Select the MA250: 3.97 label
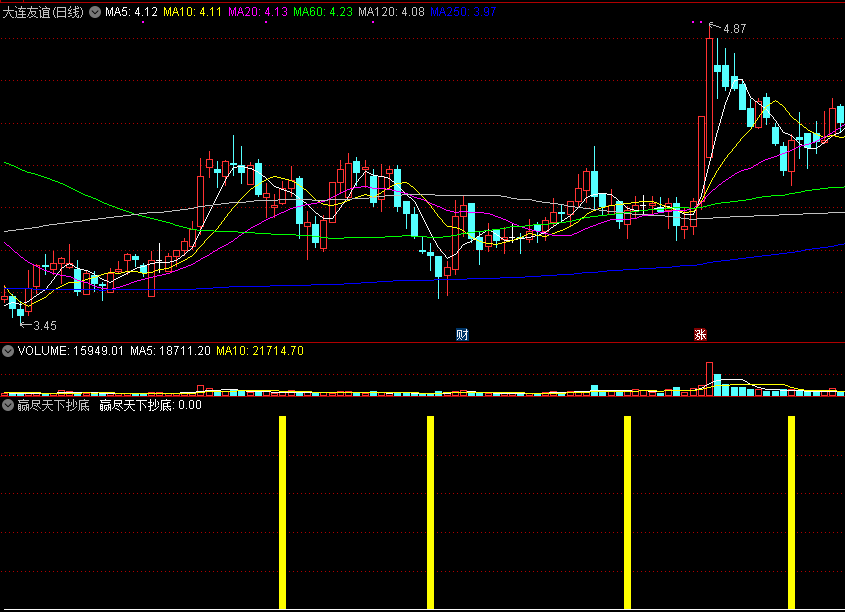The height and width of the screenshot is (612, 845). 463,12
